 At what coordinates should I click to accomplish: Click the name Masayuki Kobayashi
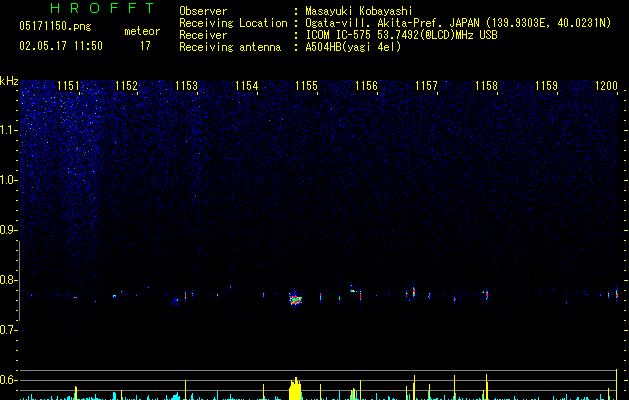[x=359, y=11]
